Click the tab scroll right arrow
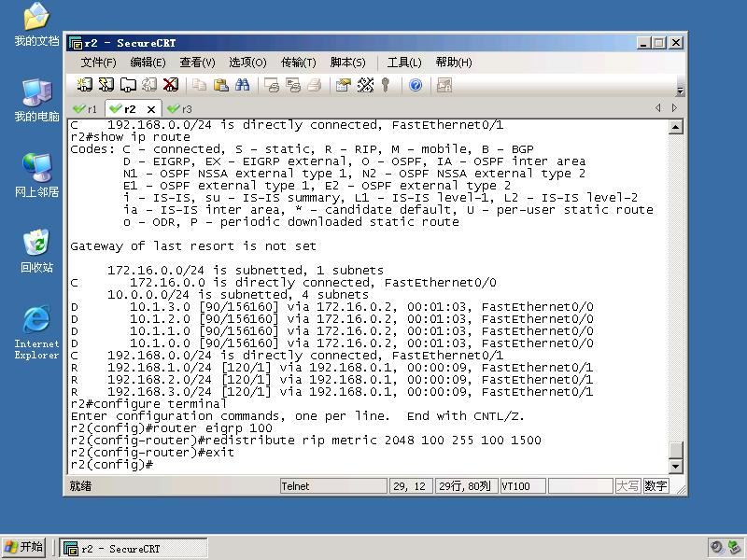 [674, 108]
